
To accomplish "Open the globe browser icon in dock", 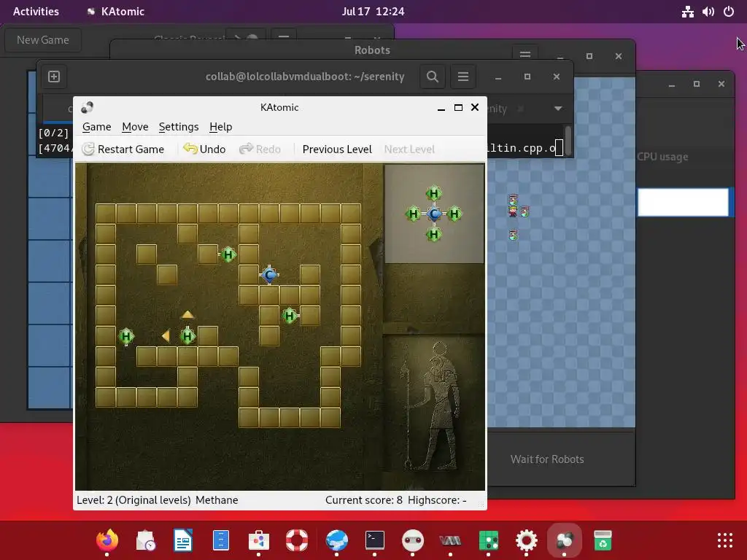I will click(336, 540).
